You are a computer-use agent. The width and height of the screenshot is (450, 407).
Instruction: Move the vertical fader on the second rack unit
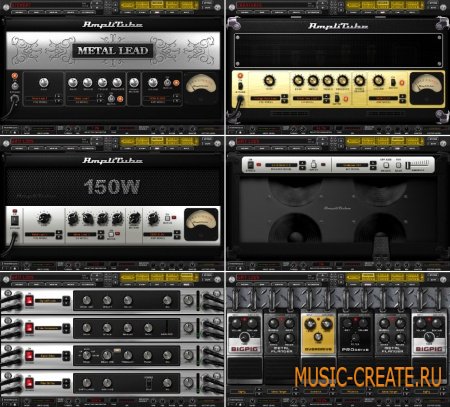coord(167,327)
